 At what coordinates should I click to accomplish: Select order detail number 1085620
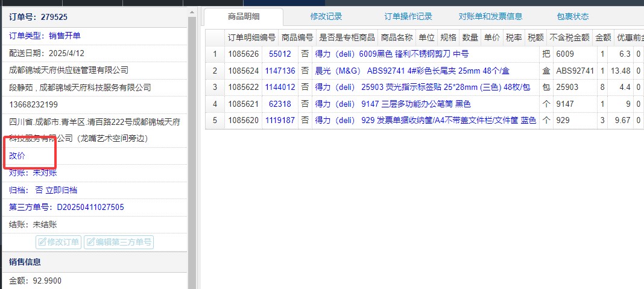[244, 121]
